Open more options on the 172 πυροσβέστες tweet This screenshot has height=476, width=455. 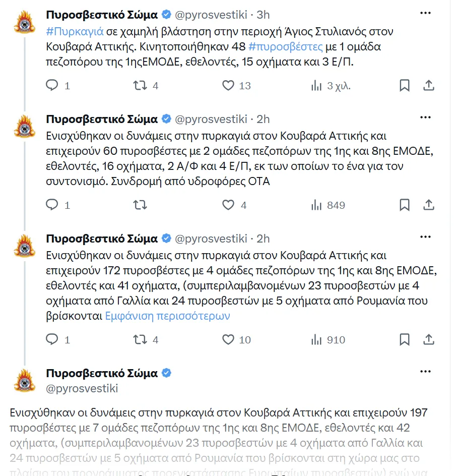(425, 237)
